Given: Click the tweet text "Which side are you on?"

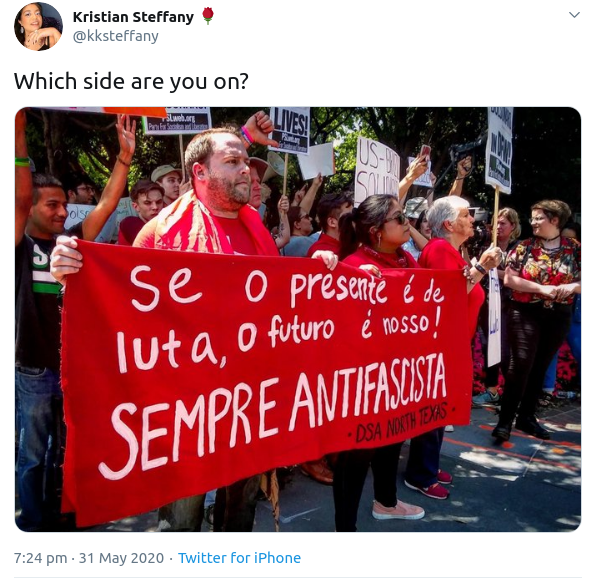Looking at the screenshot, I should [131, 81].
